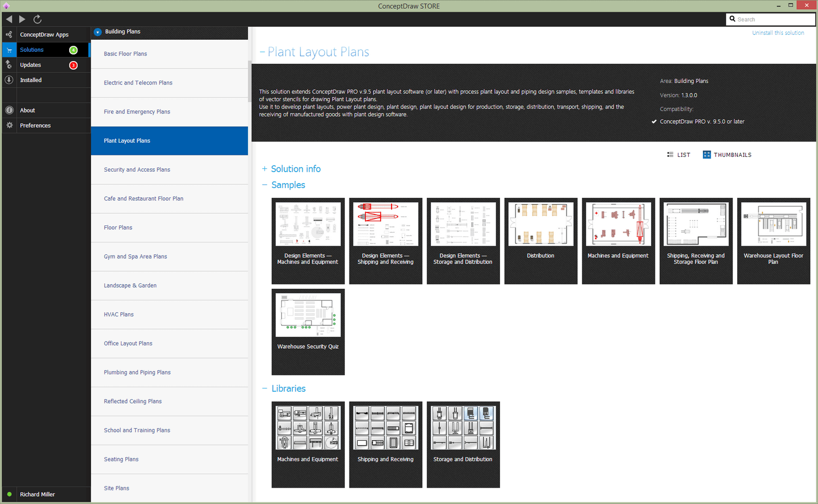Open Fire and Emergency Plans
818x504 pixels.
coord(170,112)
